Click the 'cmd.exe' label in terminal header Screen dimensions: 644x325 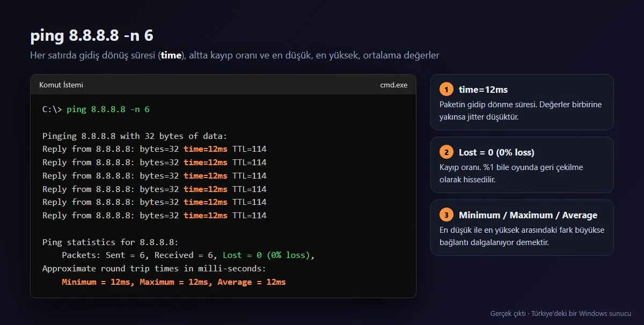pos(394,85)
